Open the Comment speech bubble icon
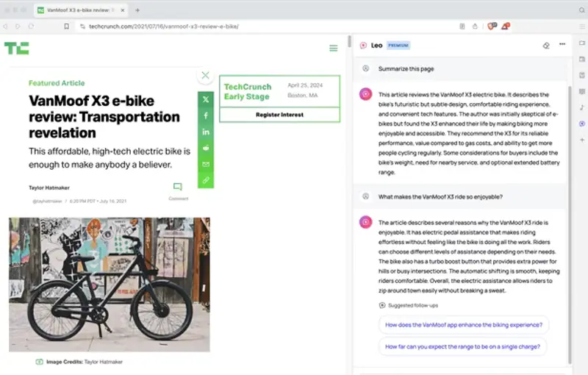The image size is (588, 375). point(178,186)
